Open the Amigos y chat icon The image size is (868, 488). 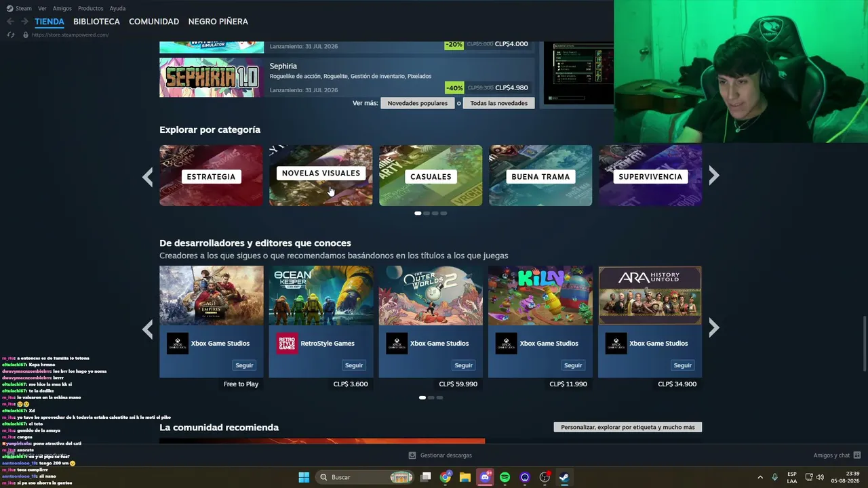857,455
